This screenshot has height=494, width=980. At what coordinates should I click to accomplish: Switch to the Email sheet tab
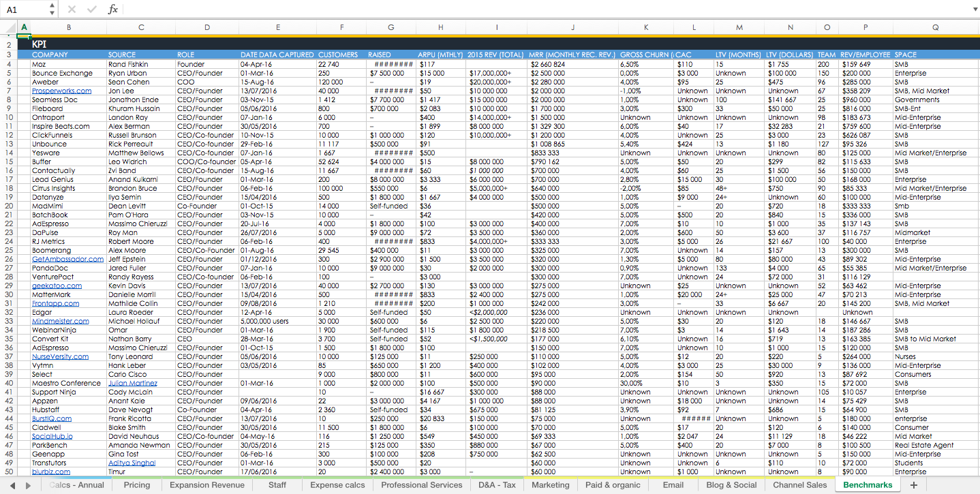pyautogui.click(x=673, y=485)
